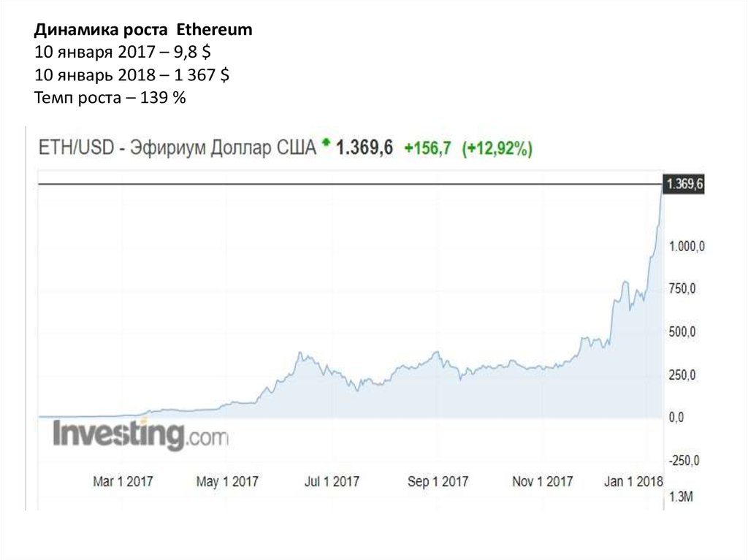Click the horizontal current-price line on chart
The width and height of the screenshot is (748, 560).
pyautogui.click(x=349, y=184)
